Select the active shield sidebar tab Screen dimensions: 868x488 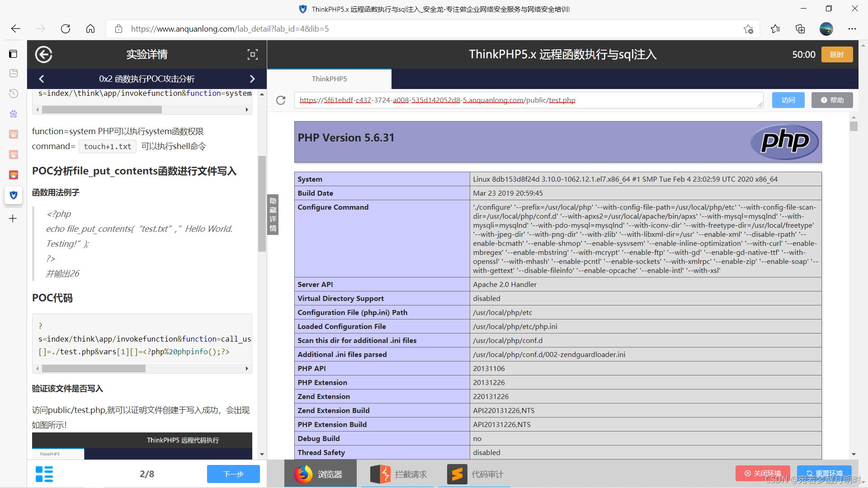(14, 195)
